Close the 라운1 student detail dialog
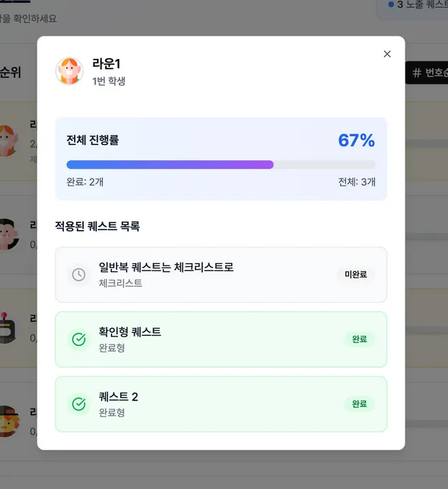This screenshot has height=489, width=448. pos(387,54)
